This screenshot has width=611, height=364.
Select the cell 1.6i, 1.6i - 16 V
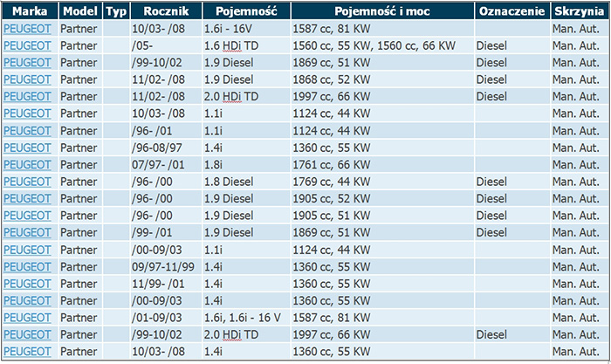coord(247,318)
